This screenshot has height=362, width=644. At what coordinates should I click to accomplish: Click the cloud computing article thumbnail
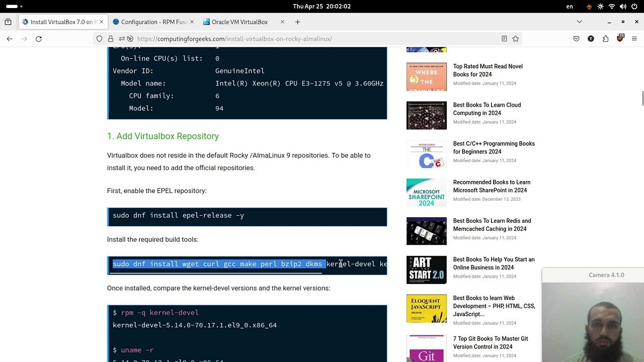pos(426,116)
